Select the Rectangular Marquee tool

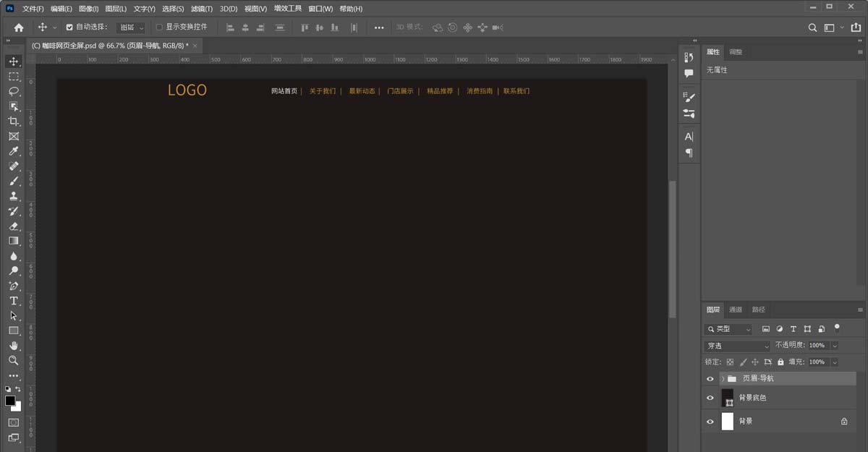coord(14,77)
